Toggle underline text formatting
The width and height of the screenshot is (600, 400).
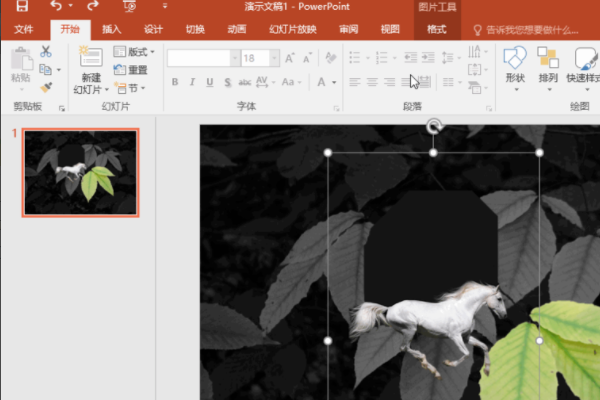[210, 81]
